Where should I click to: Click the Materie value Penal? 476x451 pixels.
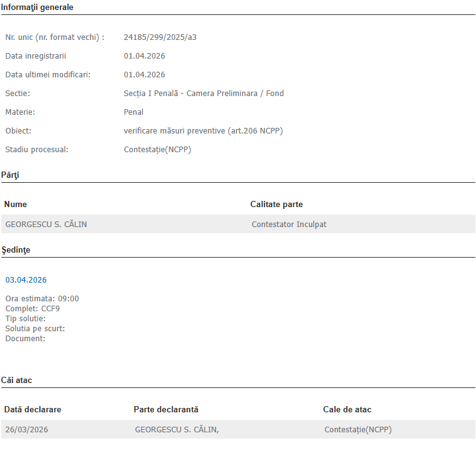tap(134, 112)
